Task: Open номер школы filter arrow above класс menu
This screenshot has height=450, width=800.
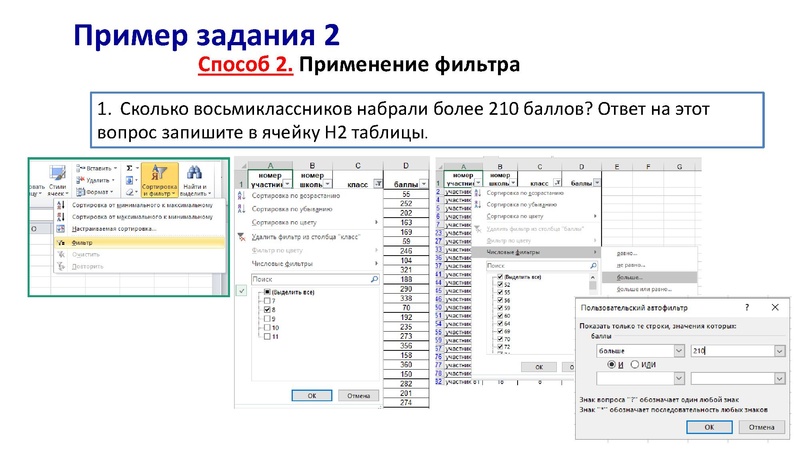Action: [328, 184]
